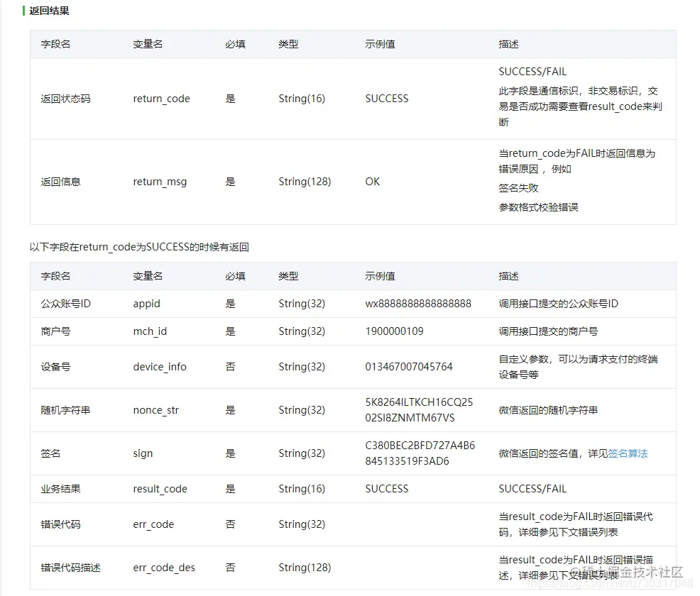700x596 pixels.
Task: Click the return_msg field name cell
Action: tap(160, 182)
